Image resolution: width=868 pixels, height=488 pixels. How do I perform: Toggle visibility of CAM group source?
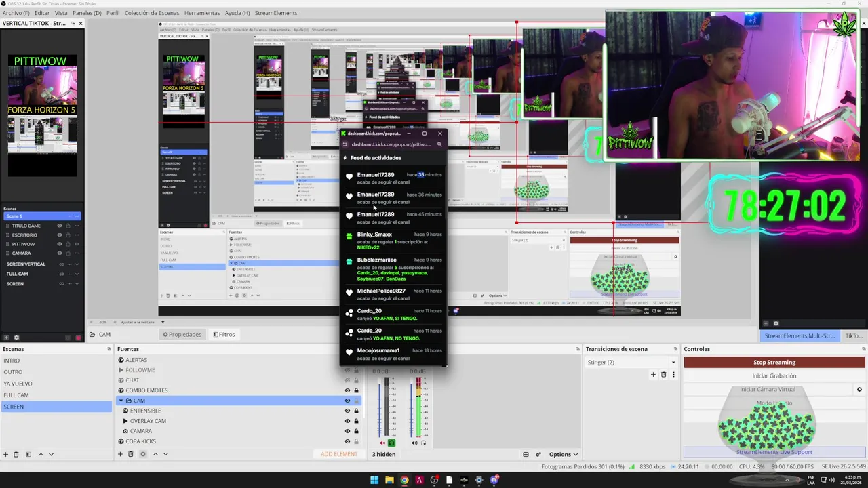347,401
